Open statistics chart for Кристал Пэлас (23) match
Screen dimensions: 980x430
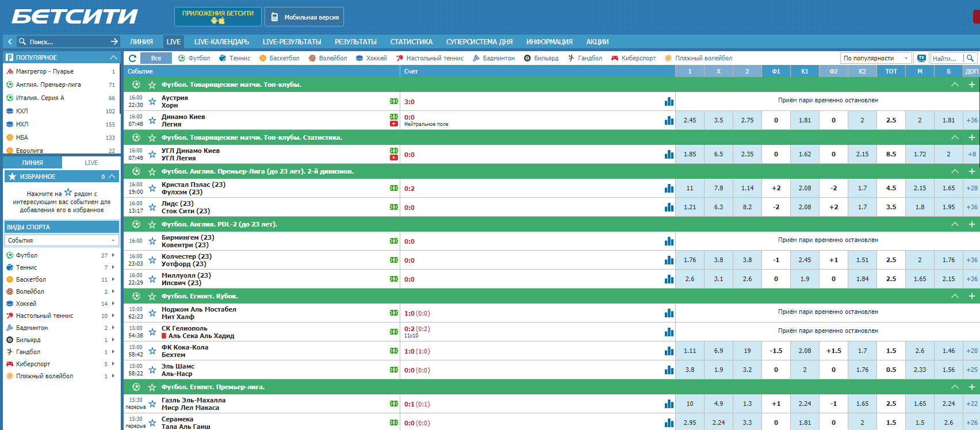669,189
